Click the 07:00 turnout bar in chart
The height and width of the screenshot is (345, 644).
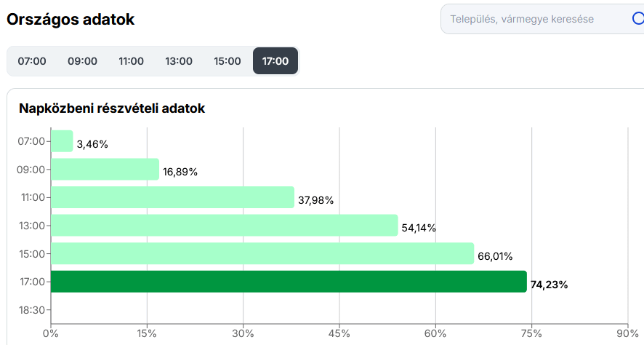click(62, 141)
